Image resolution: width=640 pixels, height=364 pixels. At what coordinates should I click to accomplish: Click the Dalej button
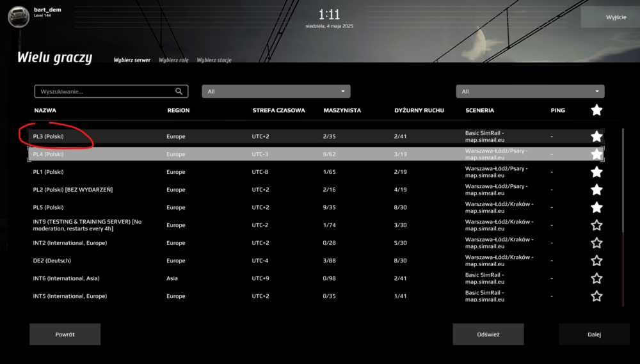(594, 334)
